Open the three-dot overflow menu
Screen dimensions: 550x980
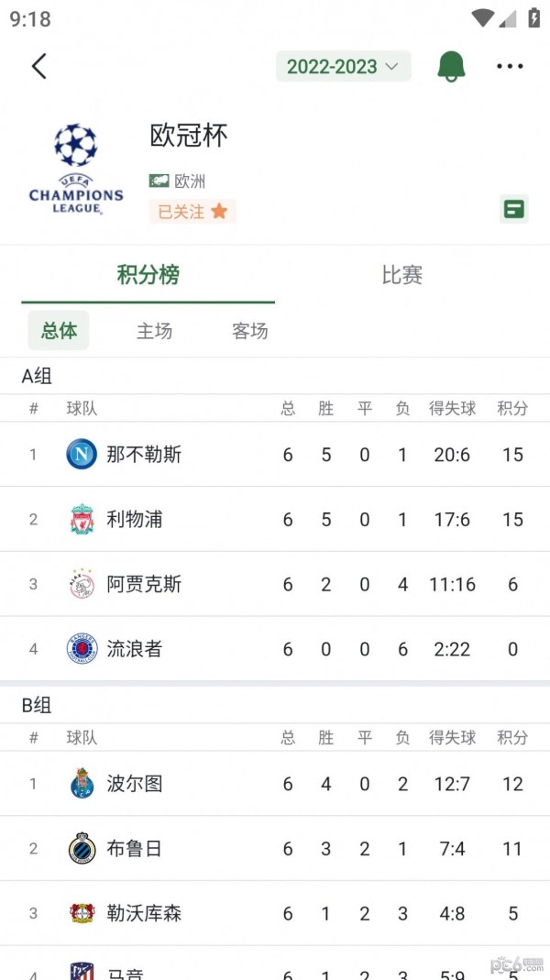(x=510, y=66)
